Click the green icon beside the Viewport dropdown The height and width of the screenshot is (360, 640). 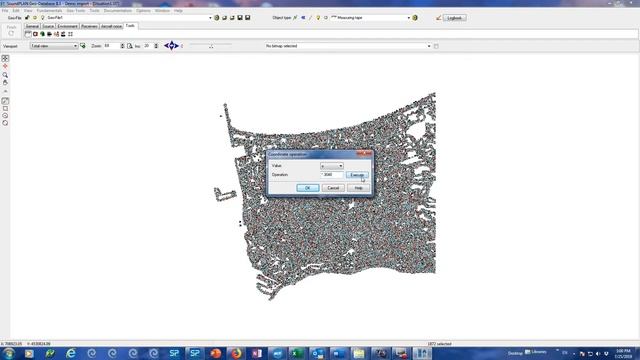[83, 46]
